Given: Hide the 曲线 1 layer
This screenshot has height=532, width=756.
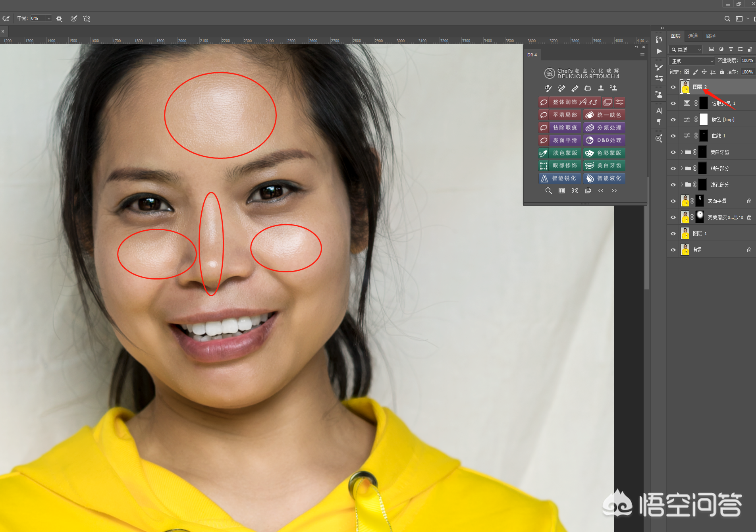Looking at the screenshot, I should [673, 136].
